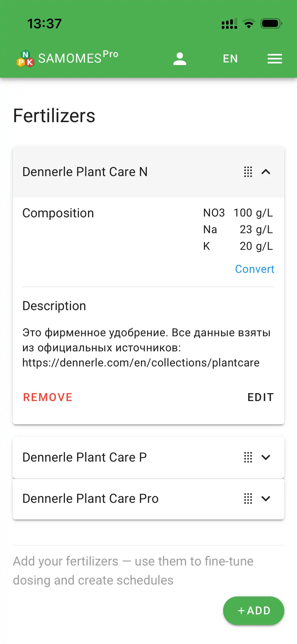The width and height of the screenshot is (297, 644).
Task: Open the user account profile icon
Action: [180, 59]
